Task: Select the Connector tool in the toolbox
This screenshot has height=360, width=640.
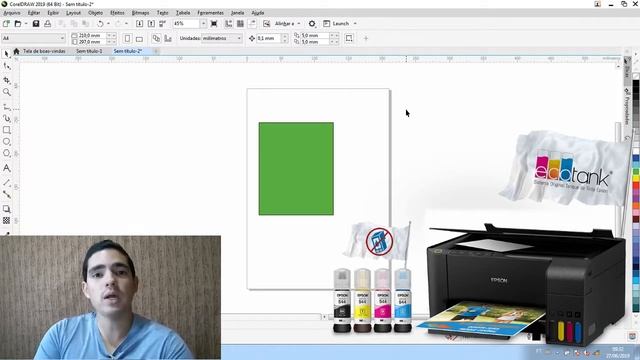Action: tap(7, 195)
